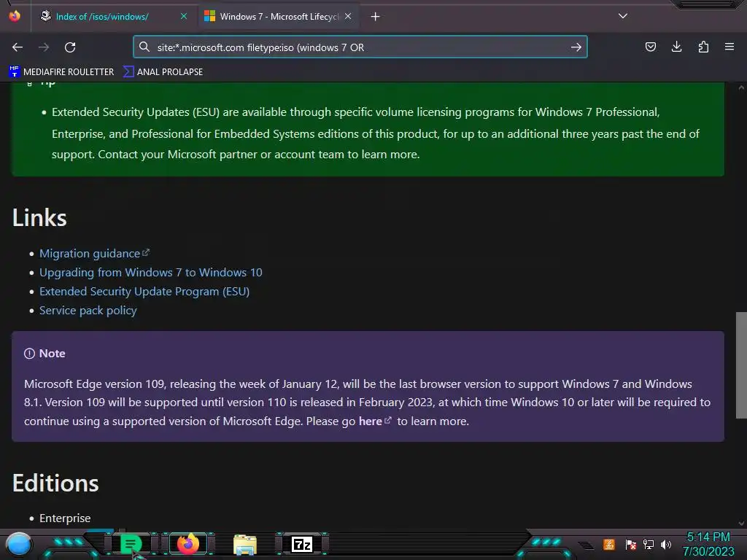Click the Links heading

tap(39, 218)
